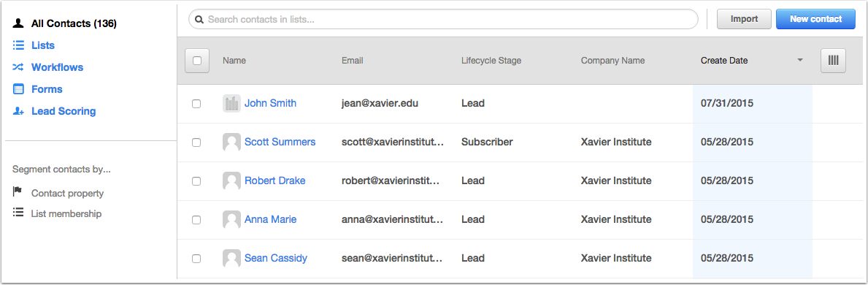The height and width of the screenshot is (285, 868).
Task: Click the All Contacts person icon
Action: click(x=18, y=23)
